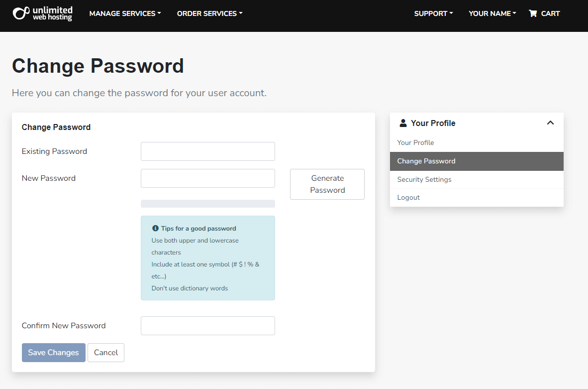Go to the Your Profile sidebar link
Screen dimensions: 588x389
[x=477, y=142]
